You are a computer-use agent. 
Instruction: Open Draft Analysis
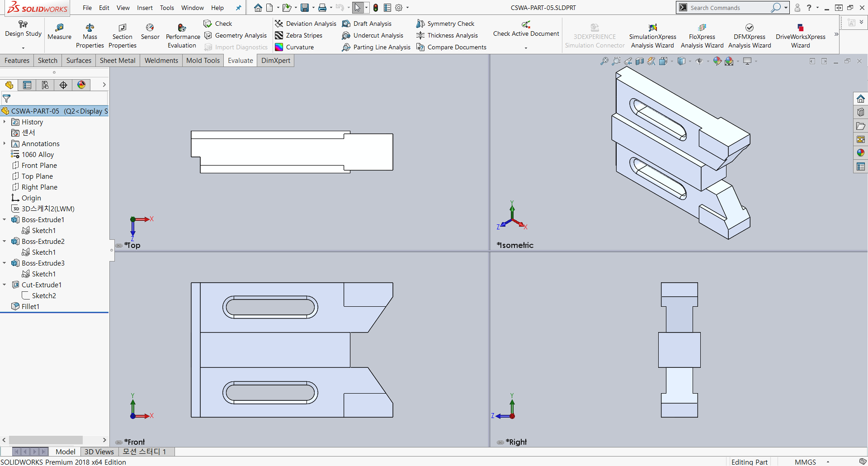[x=367, y=24]
